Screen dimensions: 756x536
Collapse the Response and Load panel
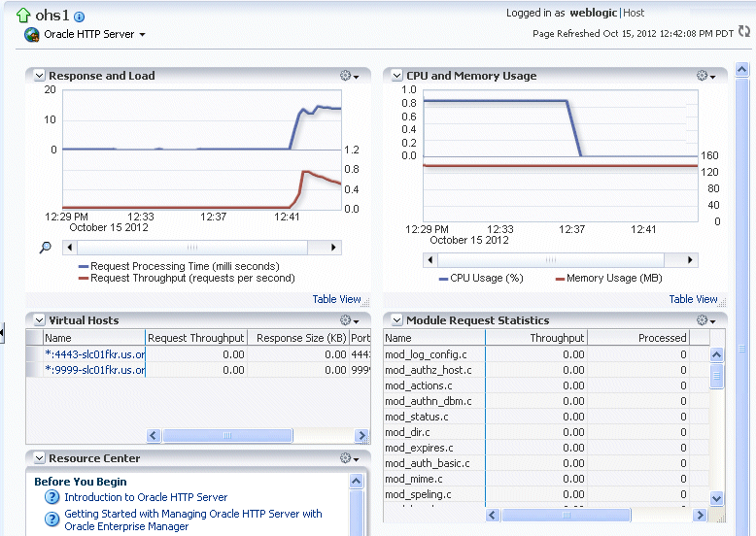click(40, 76)
